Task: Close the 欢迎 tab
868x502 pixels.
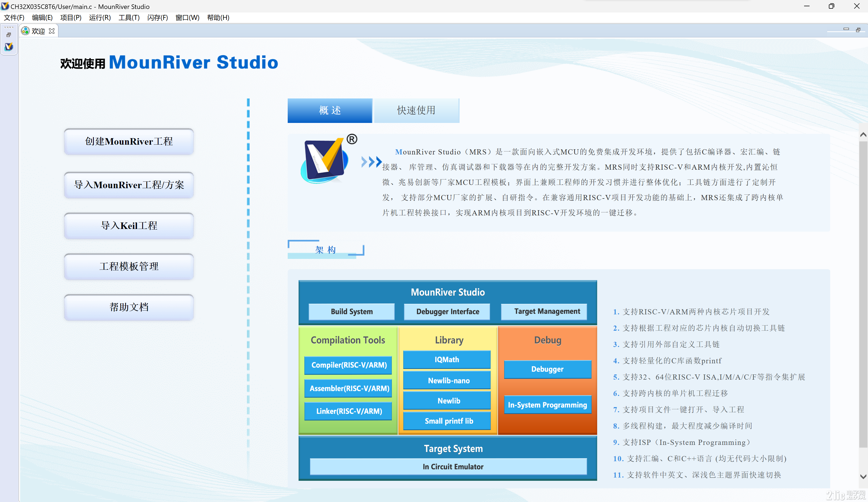Action: (52, 31)
